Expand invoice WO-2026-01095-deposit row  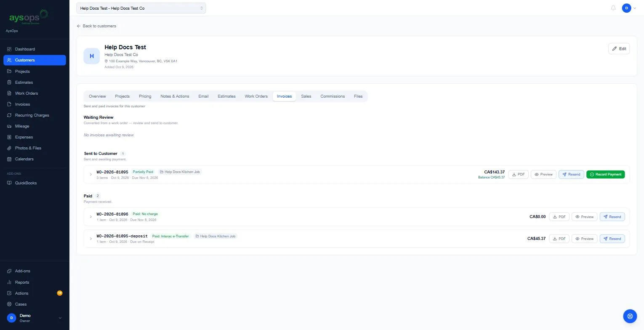[91, 239]
